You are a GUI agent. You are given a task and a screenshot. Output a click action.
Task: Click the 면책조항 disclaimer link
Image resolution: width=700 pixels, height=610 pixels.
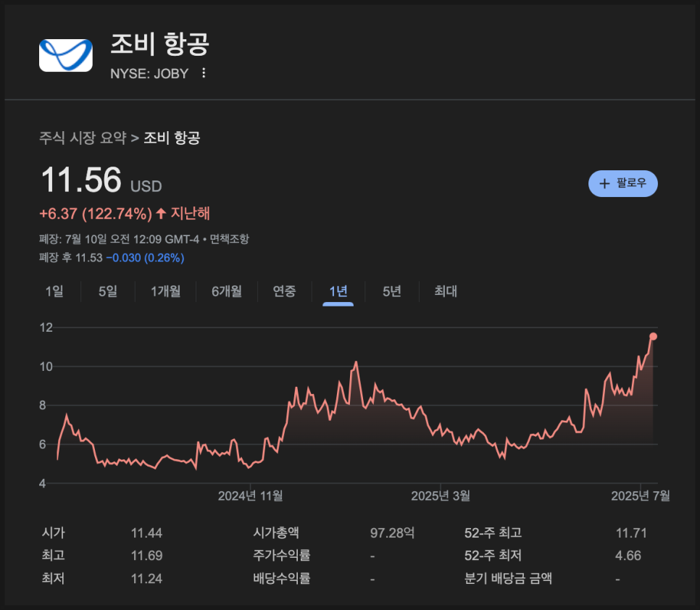[229, 239]
